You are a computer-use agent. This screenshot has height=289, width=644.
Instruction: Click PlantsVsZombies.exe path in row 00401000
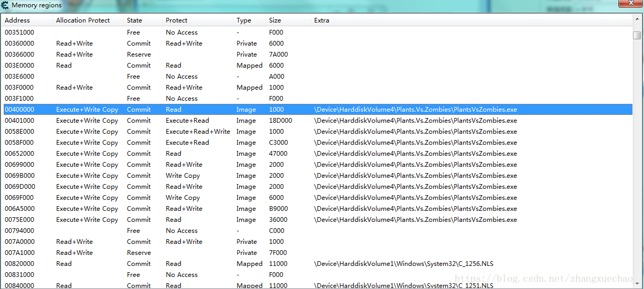click(x=415, y=121)
